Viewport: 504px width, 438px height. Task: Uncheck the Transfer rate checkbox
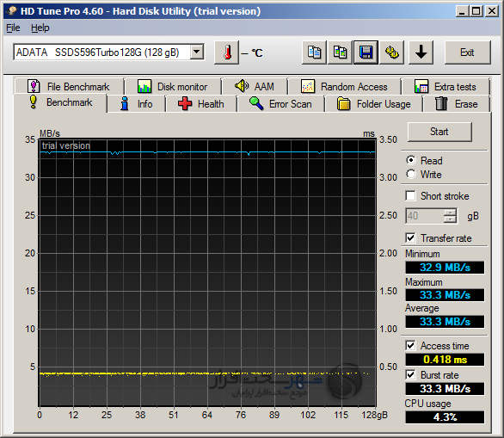click(x=410, y=238)
